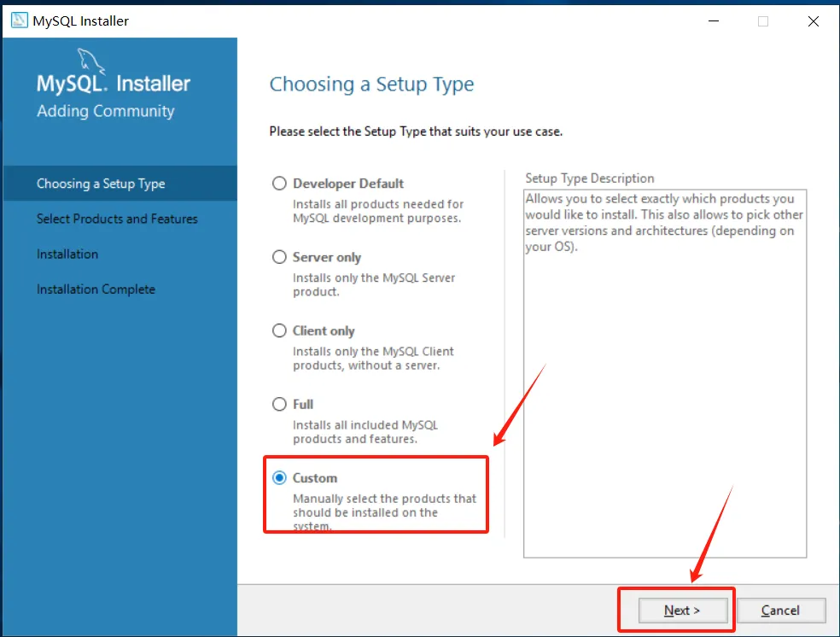This screenshot has height=637, width=840.
Task: Click the MySQL Installer title bar icon
Action: point(20,20)
